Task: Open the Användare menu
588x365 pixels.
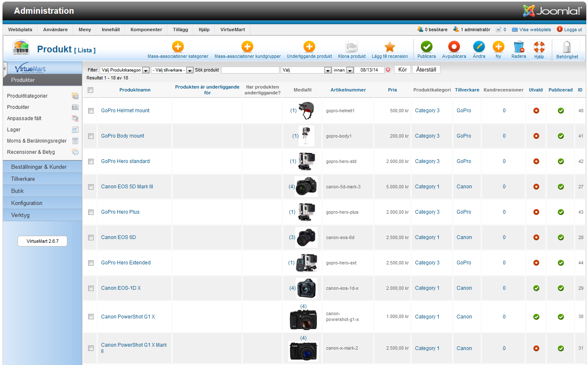Action: (x=55, y=30)
